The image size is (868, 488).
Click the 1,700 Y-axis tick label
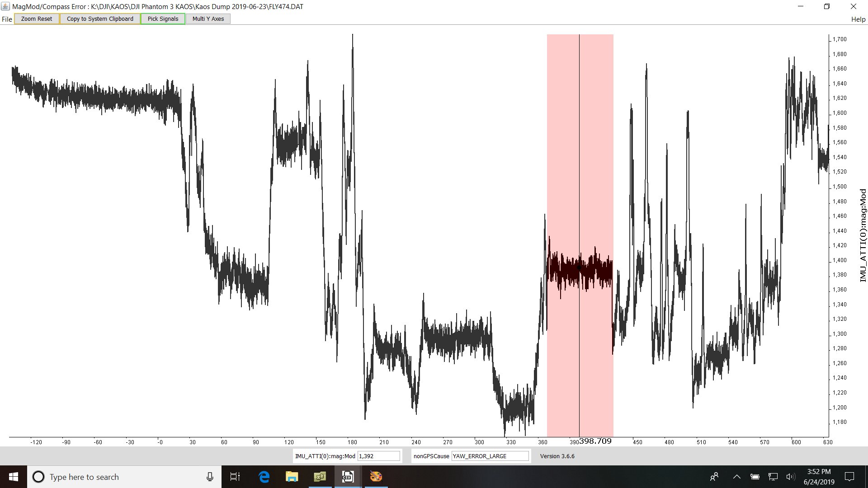click(x=840, y=39)
